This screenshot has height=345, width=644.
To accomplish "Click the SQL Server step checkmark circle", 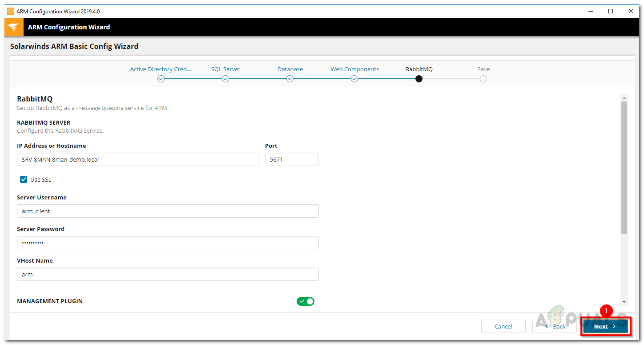I will (x=225, y=79).
